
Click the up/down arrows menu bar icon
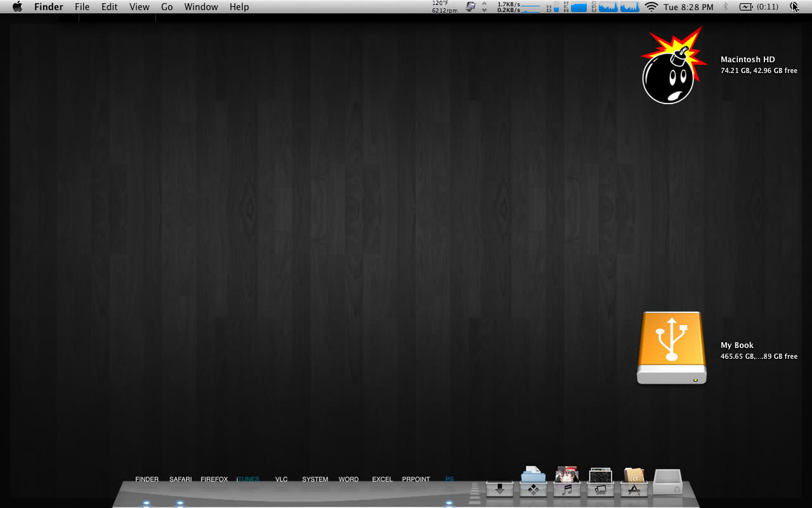(x=485, y=7)
